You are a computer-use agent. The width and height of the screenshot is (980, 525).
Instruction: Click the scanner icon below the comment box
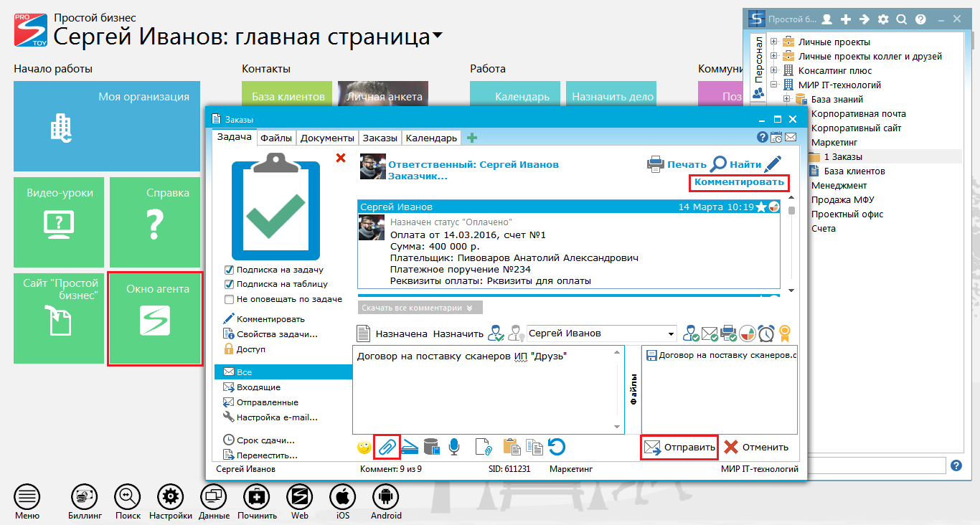(410, 448)
